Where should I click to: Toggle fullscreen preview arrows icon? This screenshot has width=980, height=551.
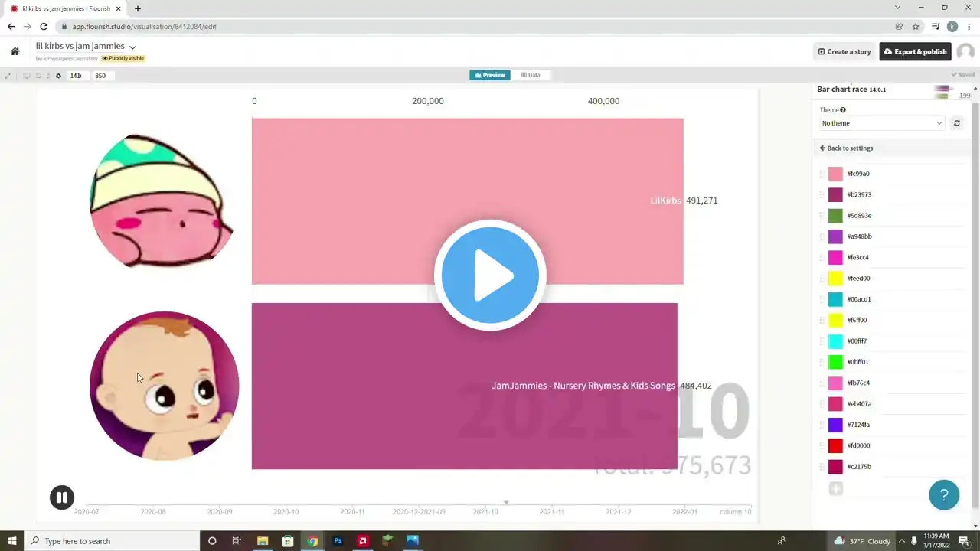pyautogui.click(x=8, y=76)
